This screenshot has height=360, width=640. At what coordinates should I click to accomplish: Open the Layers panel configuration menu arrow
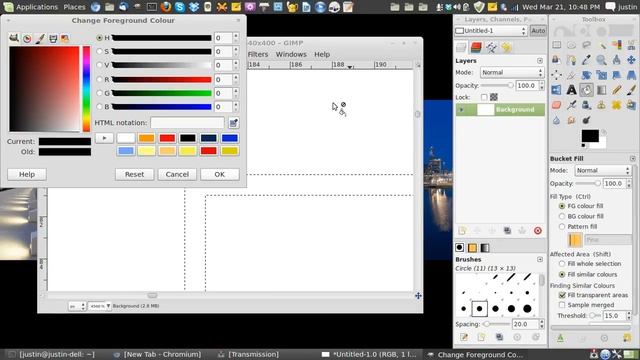pos(540,61)
